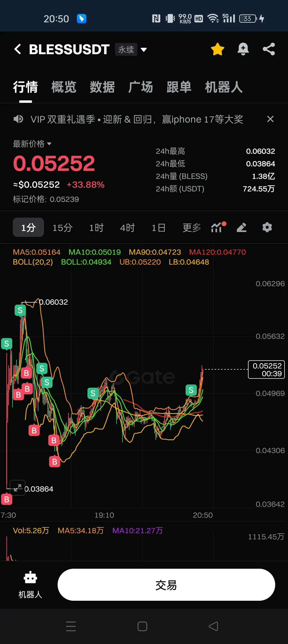288x644 pixels.
Task: Tap the 24h最高 value 0.06032
Action: point(261,151)
